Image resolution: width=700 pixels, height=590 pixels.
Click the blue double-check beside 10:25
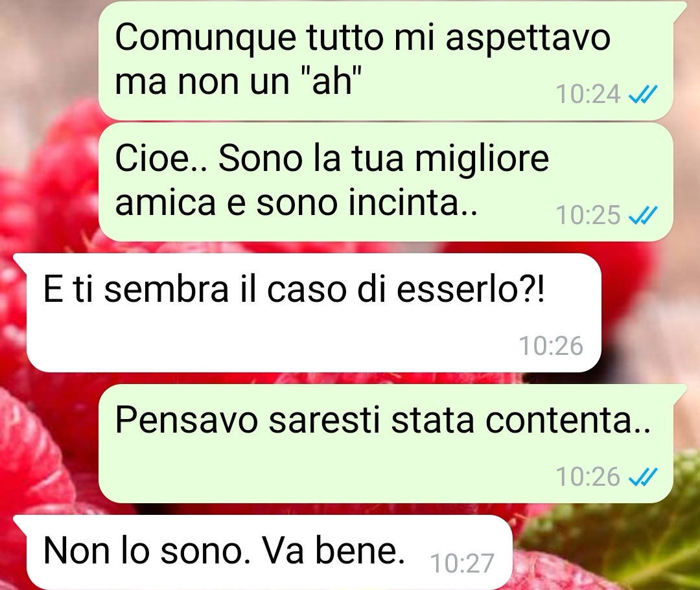pyautogui.click(x=642, y=215)
